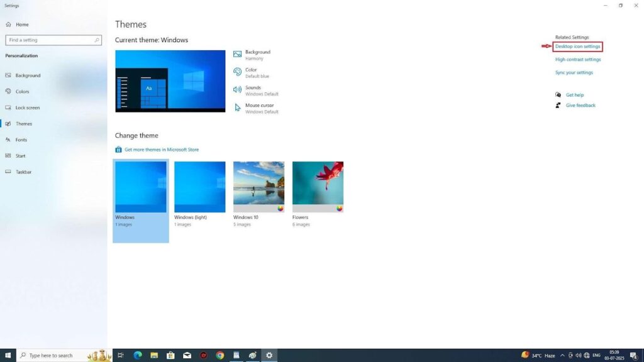Viewport: 644px width, 362px height.
Task: Open Desktop icon settings link
Action: tap(577, 47)
